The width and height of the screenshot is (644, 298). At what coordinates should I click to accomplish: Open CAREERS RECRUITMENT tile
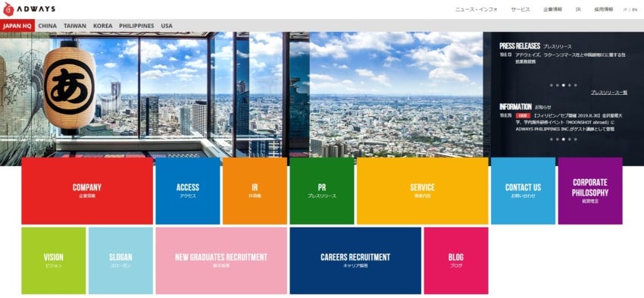355,261
